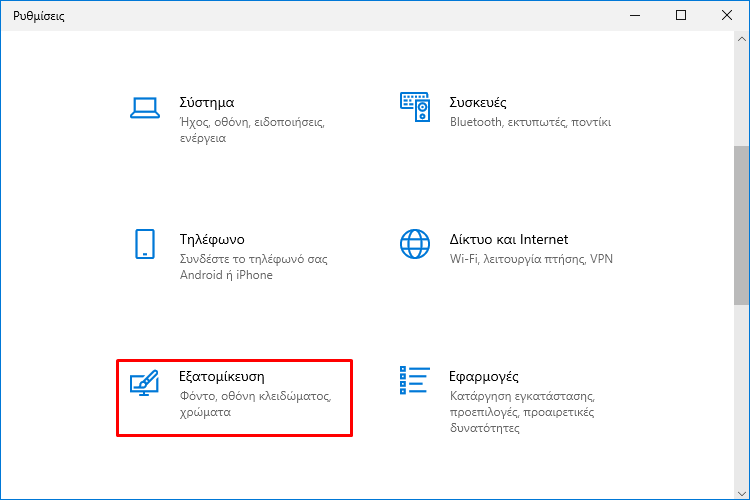This screenshot has width=750, height=500.
Task: Click the Συσκευές keyboard and speaker icon
Action: tap(415, 107)
